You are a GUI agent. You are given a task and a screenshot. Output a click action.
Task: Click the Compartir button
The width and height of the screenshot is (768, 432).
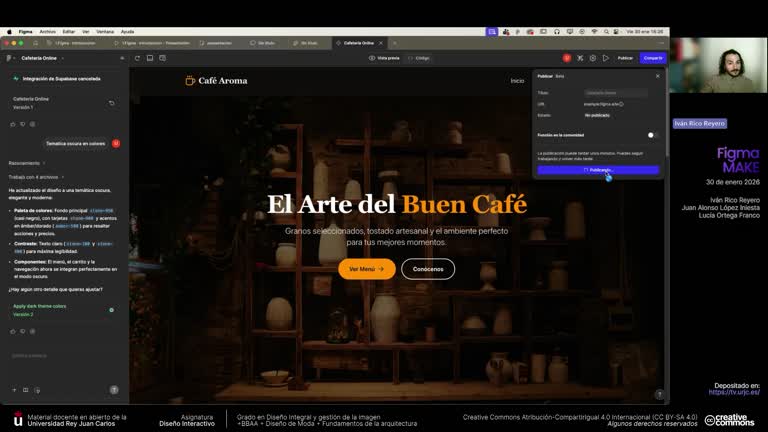click(x=653, y=58)
